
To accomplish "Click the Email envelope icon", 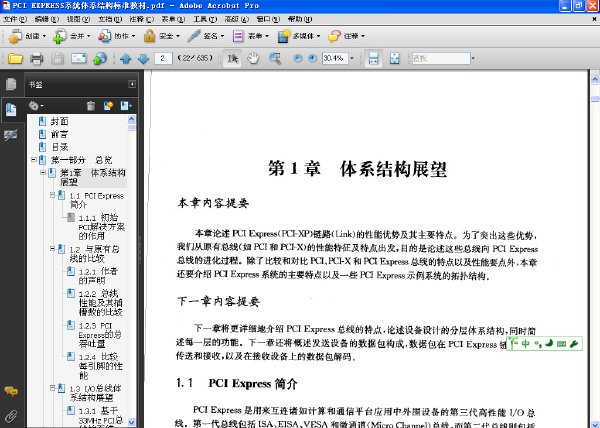I will [x=79, y=59].
